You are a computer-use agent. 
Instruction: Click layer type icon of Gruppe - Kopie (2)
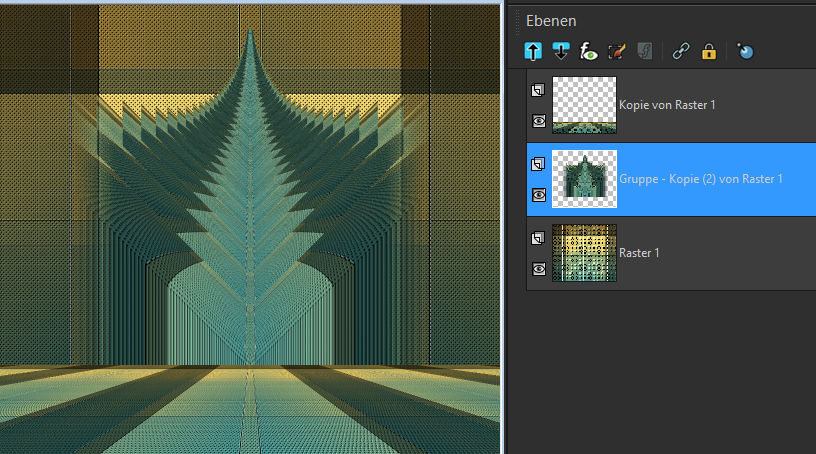(538, 164)
